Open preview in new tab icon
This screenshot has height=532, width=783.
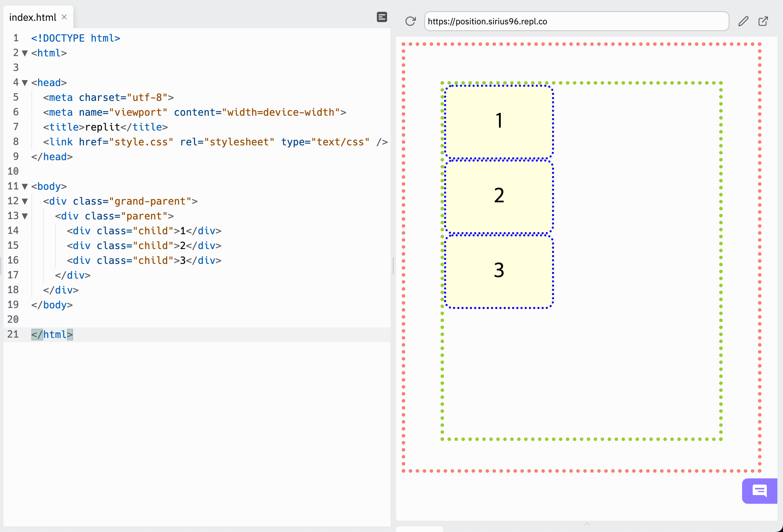pos(763,21)
